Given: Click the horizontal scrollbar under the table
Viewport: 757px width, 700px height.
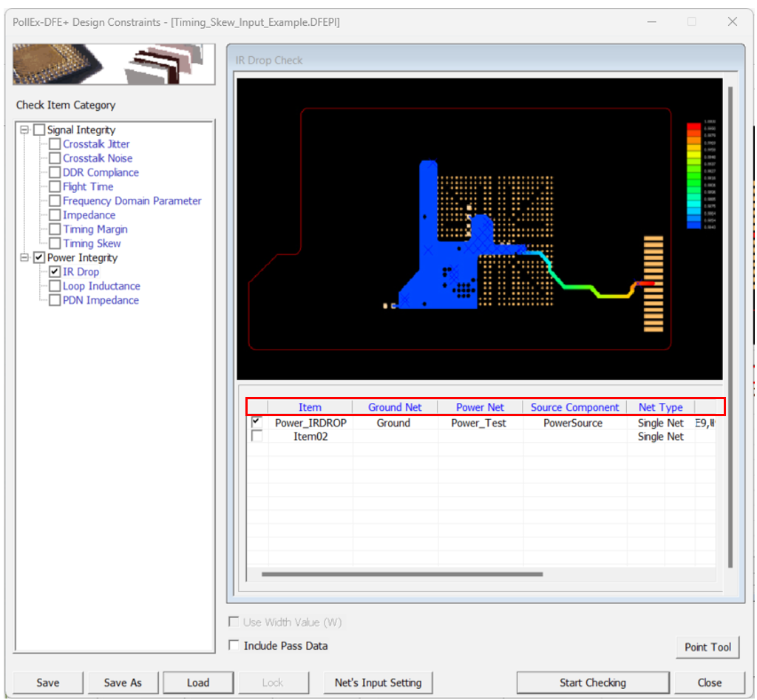Looking at the screenshot, I should pos(402,574).
